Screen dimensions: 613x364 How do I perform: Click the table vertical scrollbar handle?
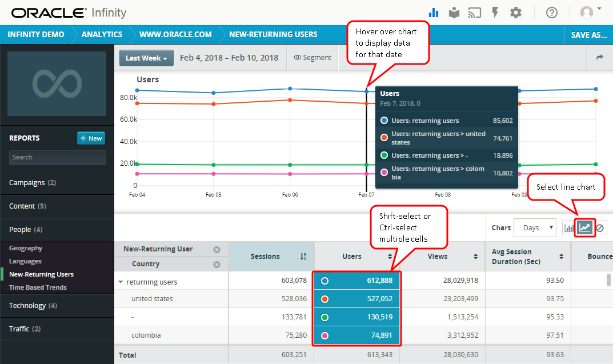coord(608,280)
